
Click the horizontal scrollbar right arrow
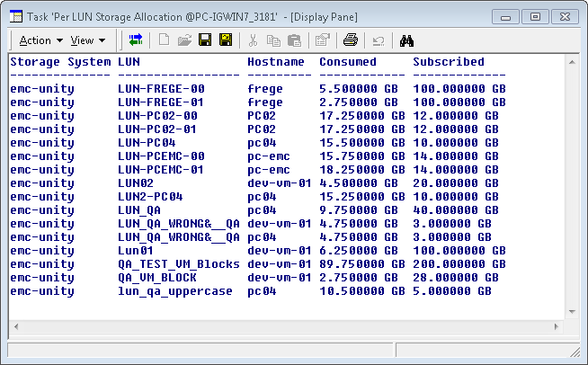click(x=557, y=328)
